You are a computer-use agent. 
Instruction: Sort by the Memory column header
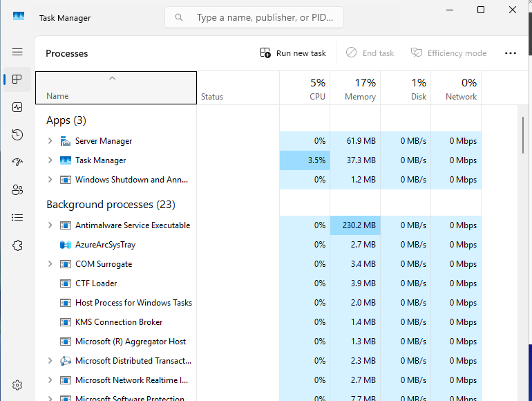click(x=355, y=88)
